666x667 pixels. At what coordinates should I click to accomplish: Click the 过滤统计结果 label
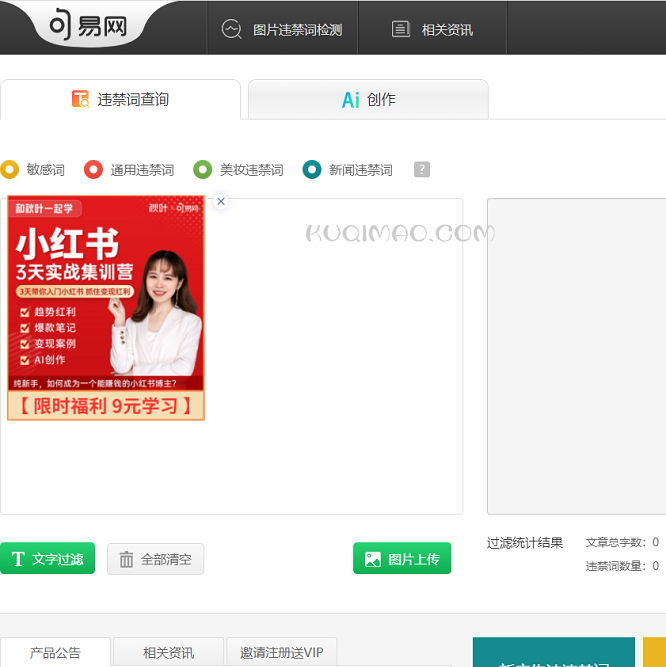click(x=525, y=543)
